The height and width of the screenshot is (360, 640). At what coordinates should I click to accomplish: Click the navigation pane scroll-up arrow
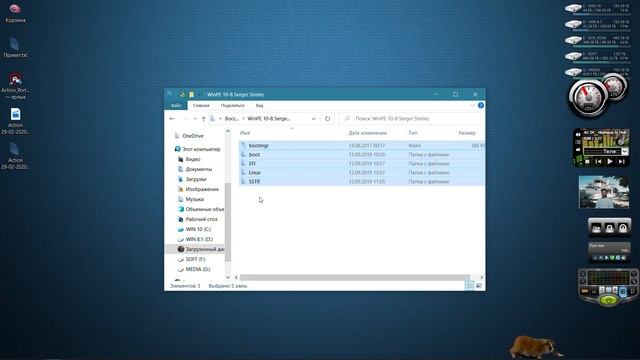(228, 131)
